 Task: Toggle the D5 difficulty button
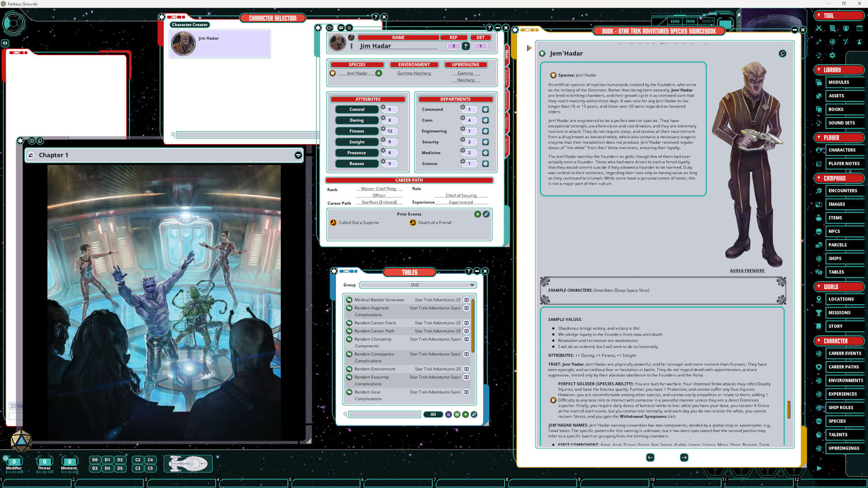[120, 468]
